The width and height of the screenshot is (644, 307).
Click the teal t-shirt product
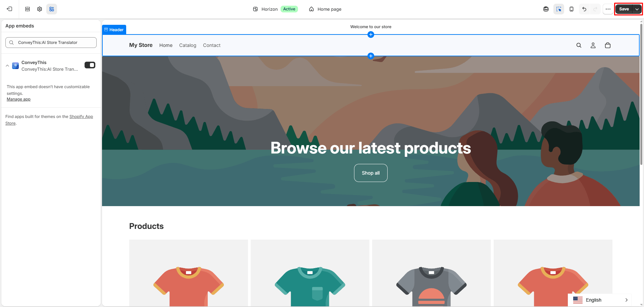click(310, 273)
